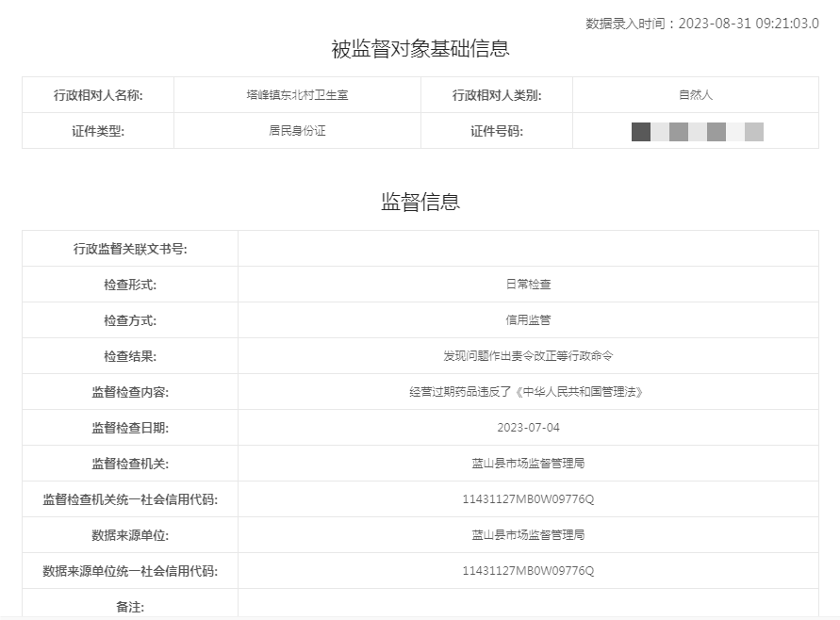Click the 行政相对人名称 label cell
The width and height of the screenshot is (840, 620).
pyautogui.click(x=98, y=95)
